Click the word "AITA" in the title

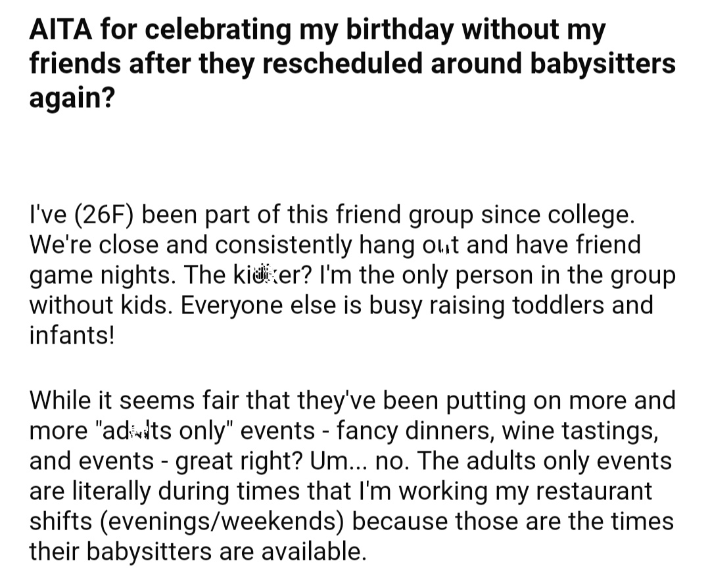click(62, 30)
